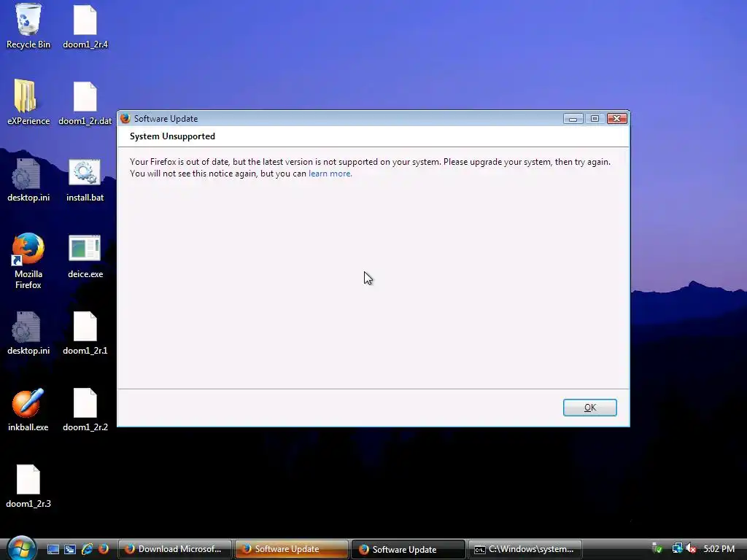Open the learn more link
This screenshot has height=560, width=747.
click(330, 174)
